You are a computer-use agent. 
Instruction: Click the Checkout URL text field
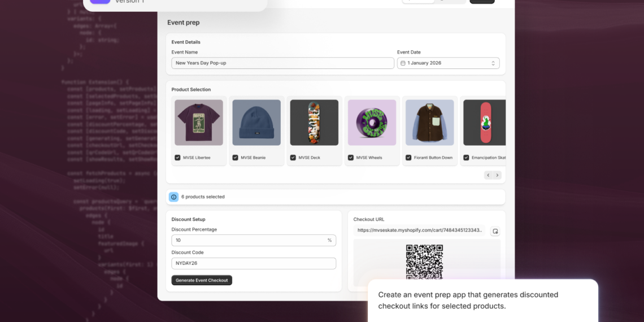pos(419,230)
